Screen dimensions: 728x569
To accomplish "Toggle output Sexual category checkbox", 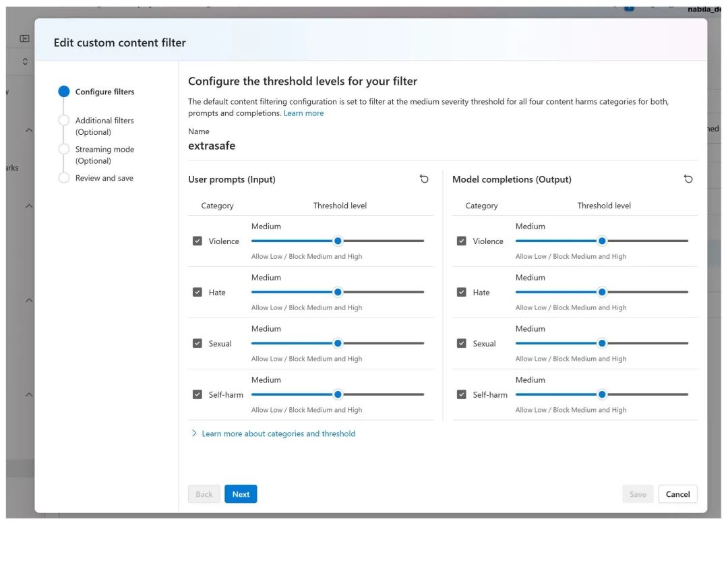I will tap(462, 343).
